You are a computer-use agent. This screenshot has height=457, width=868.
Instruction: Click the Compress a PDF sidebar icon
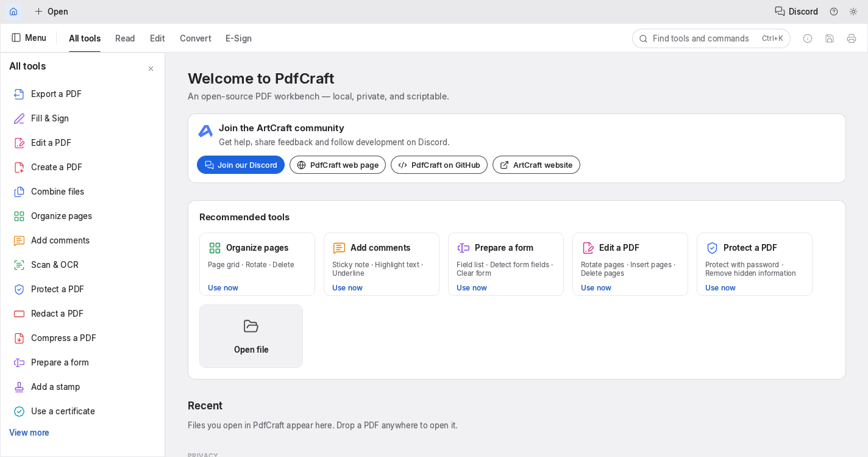tap(19, 338)
